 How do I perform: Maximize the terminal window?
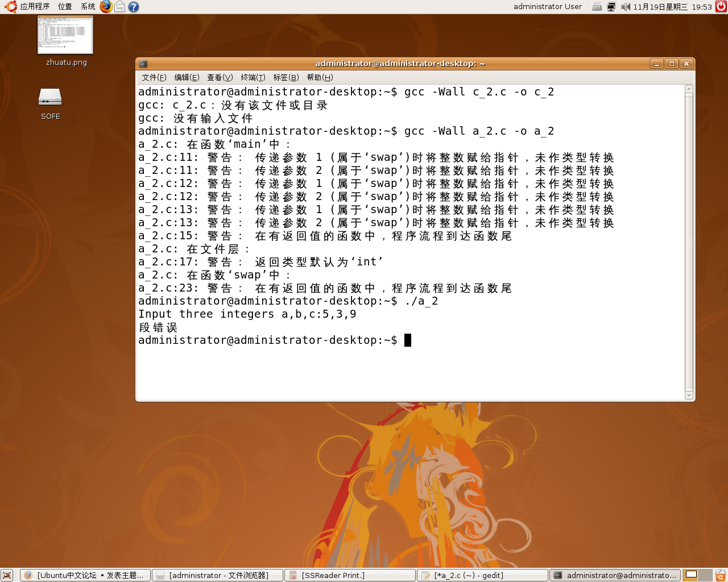pyautogui.click(x=672, y=64)
